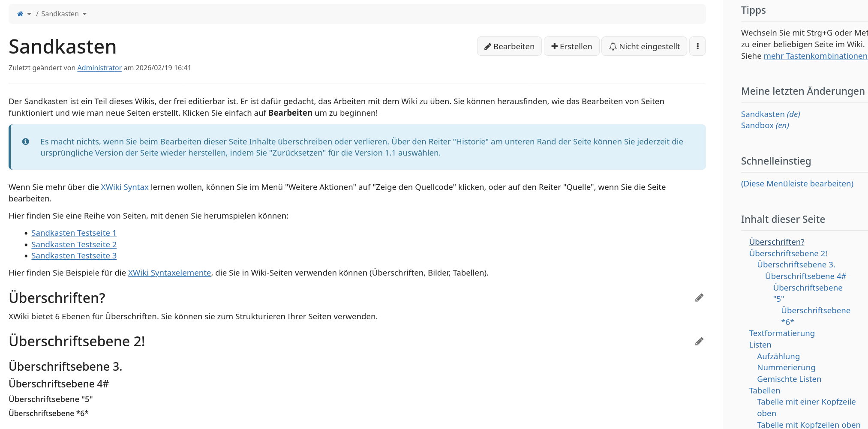The width and height of the screenshot is (868, 429).
Task: Click the Bearbeiten edit button
Action: click(509, 46)
